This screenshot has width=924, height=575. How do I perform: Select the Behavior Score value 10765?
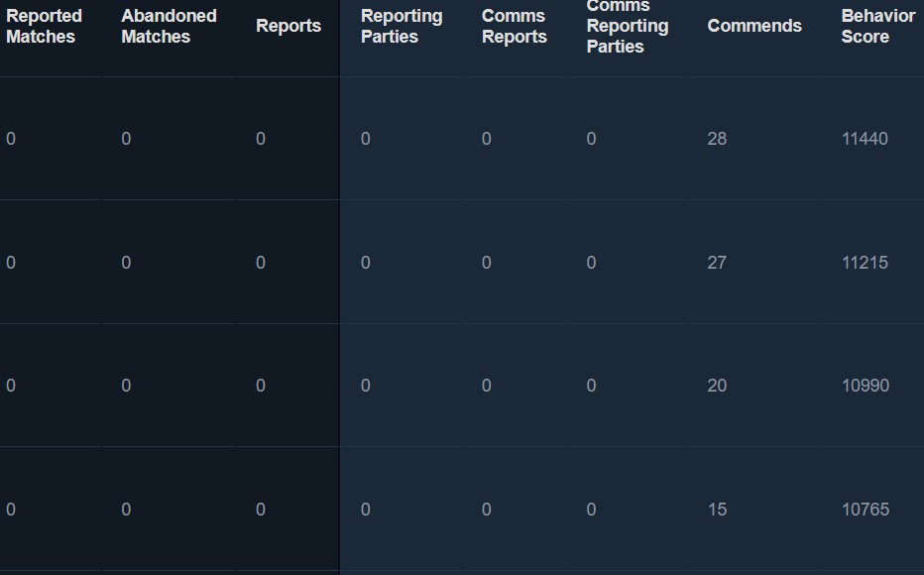pos(866,510)
